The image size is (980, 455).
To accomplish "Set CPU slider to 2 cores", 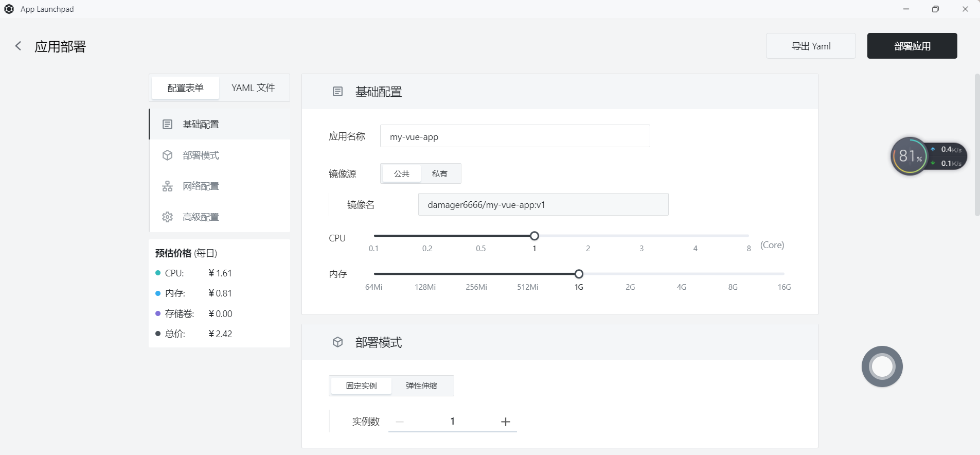I will (588, 236).
